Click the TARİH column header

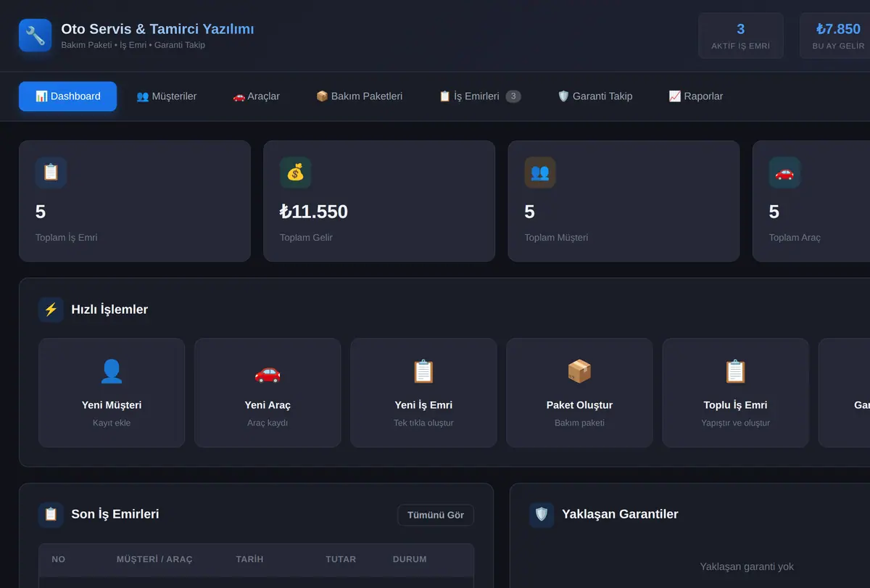249,560
